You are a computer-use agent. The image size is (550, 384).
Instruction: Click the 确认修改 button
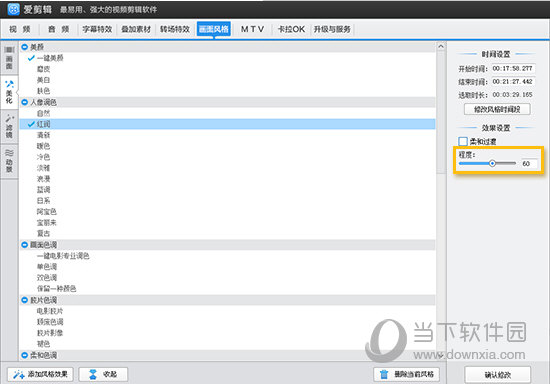point(497,375)
